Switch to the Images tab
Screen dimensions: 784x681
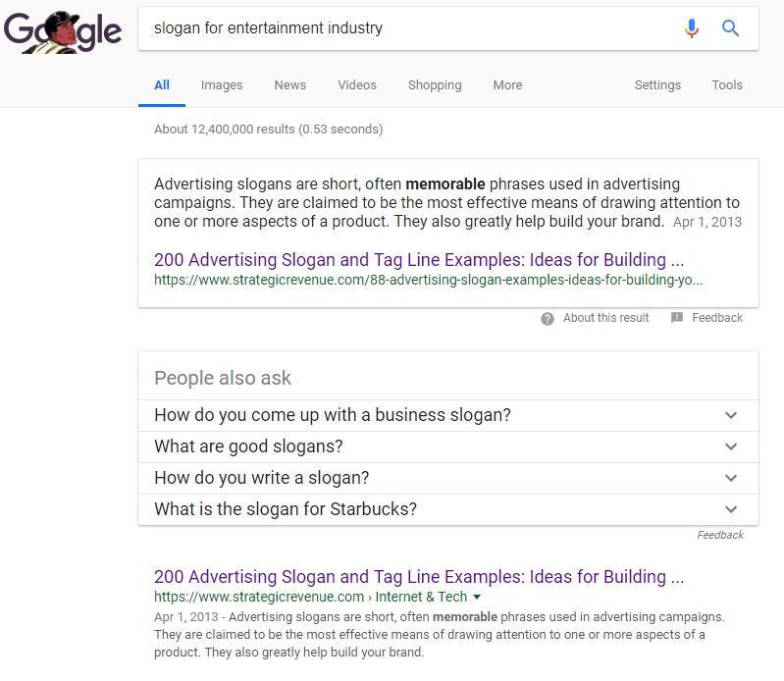222,85
